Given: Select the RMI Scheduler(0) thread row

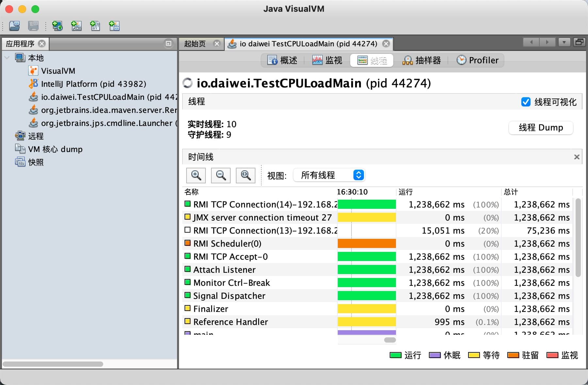Looking at the screenshot, I should coord(377,244).
